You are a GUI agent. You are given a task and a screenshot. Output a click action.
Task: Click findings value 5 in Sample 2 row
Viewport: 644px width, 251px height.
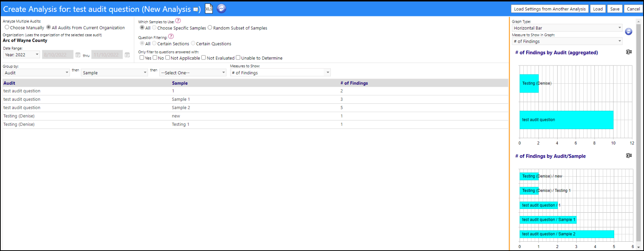342,107
